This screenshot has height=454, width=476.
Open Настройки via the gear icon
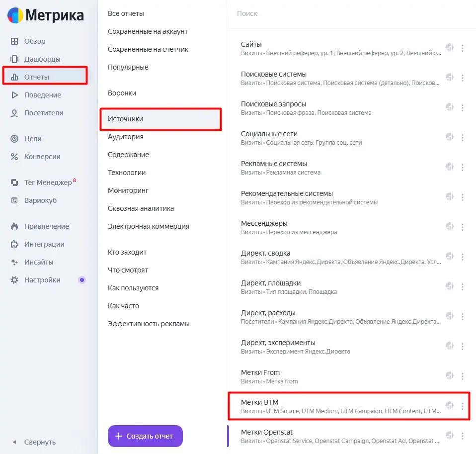pyautogui.click(x=14, y=280)
